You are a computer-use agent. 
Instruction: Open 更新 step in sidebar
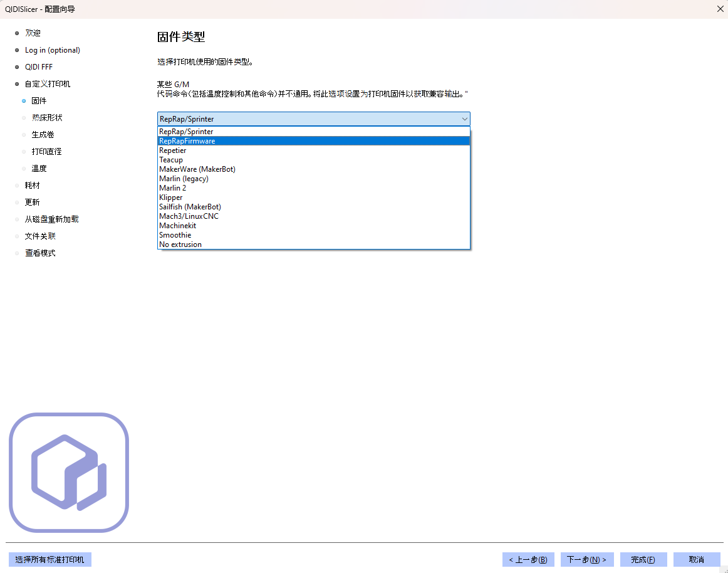tap(33, 202)
